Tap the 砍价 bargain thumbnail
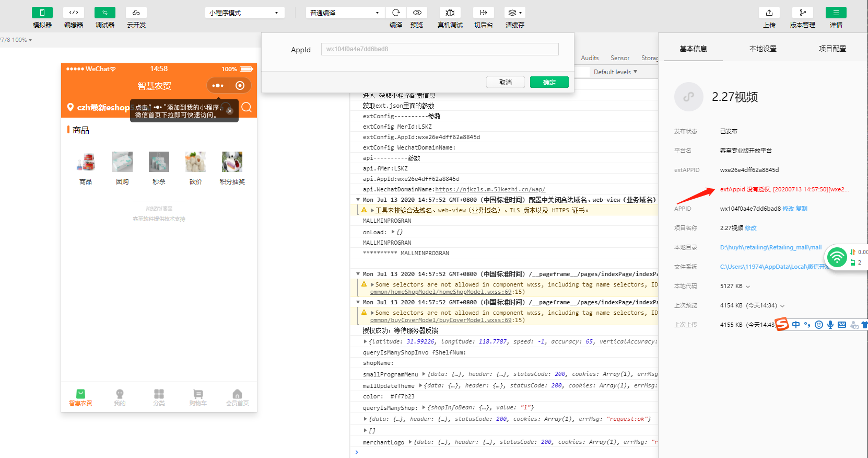The image size is (868, 458). coord(195,162)
